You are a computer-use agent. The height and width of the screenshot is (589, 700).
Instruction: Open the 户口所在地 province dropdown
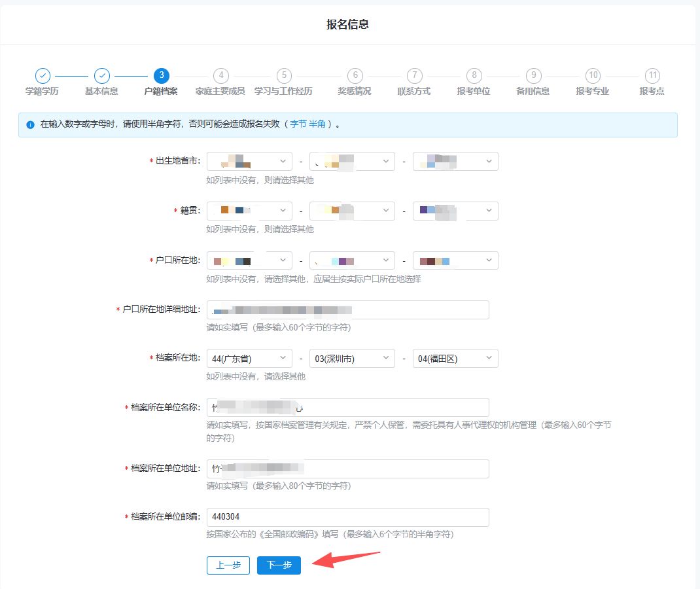point(249,260)
